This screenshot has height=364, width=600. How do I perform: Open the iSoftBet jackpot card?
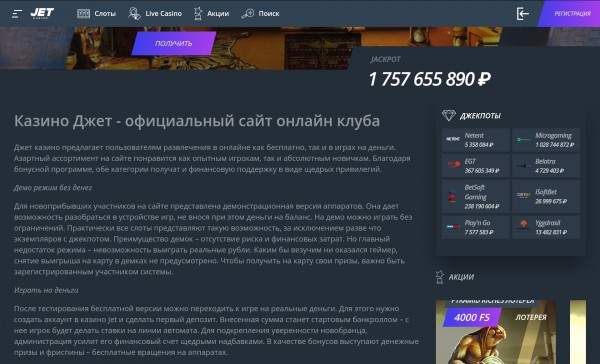coord(546,196)
